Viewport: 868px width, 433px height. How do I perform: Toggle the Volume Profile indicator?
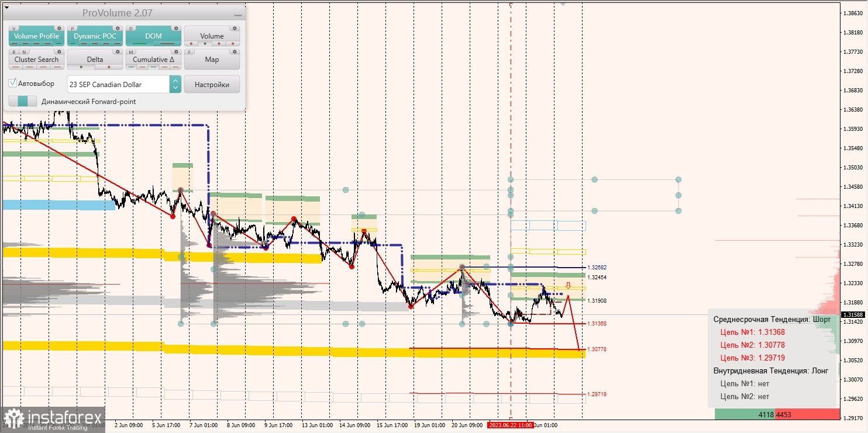tap(36, 36)
